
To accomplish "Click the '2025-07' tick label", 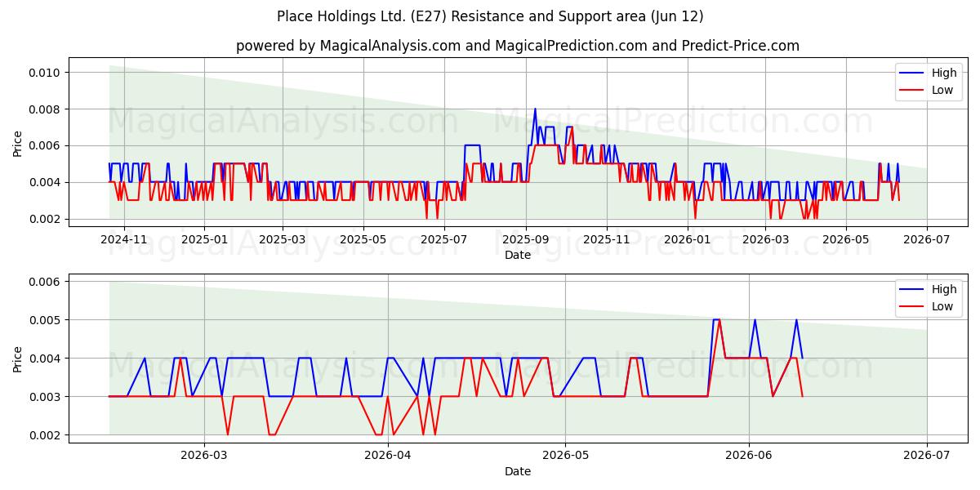I will click(x=444, y=239).
